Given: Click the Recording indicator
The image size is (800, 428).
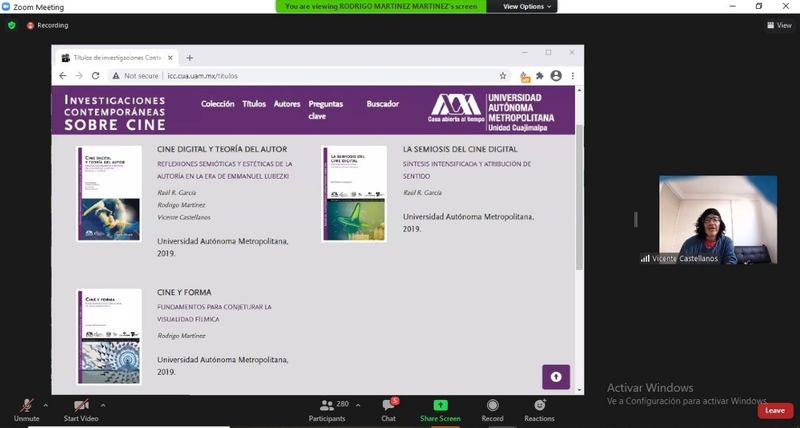Looking at the screenshot, I should (47, 25).
